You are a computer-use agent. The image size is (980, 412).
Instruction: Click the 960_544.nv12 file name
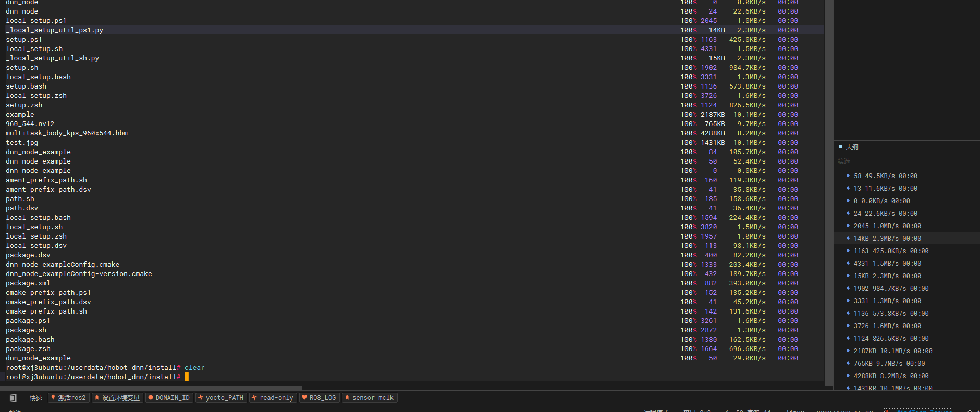click(30, 124)
